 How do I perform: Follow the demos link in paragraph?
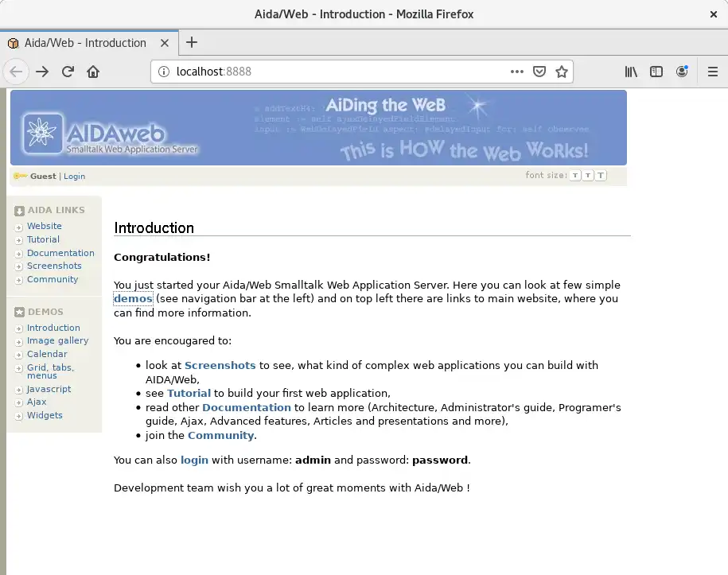pyautogui.click(x=133, y=298)
